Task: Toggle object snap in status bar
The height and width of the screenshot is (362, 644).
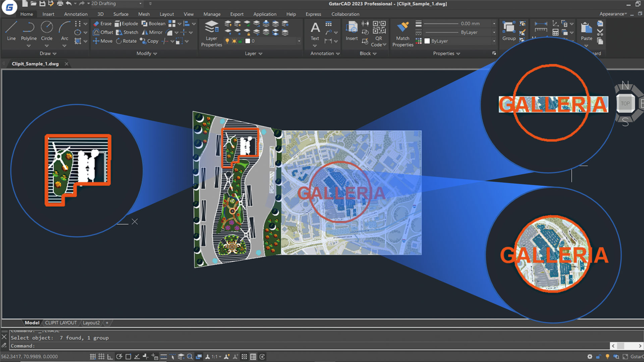Action: pos(128,357)
